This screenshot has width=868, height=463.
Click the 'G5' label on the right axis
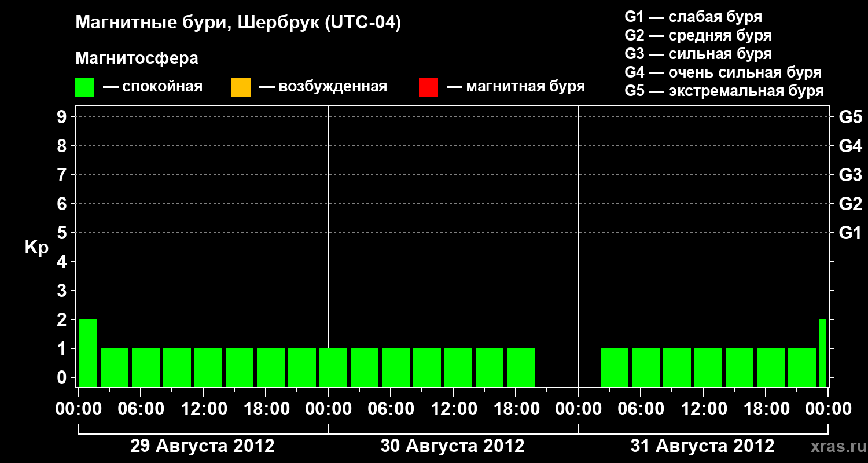(850, 117)
